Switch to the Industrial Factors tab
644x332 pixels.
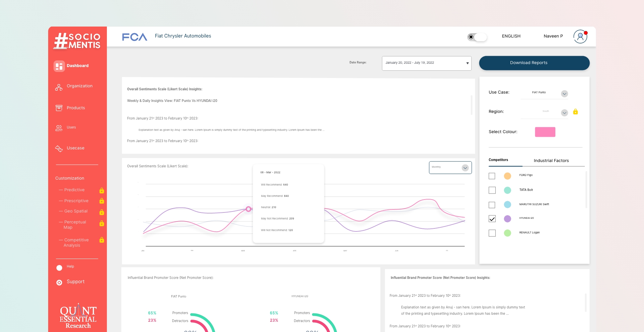(551, 161)
